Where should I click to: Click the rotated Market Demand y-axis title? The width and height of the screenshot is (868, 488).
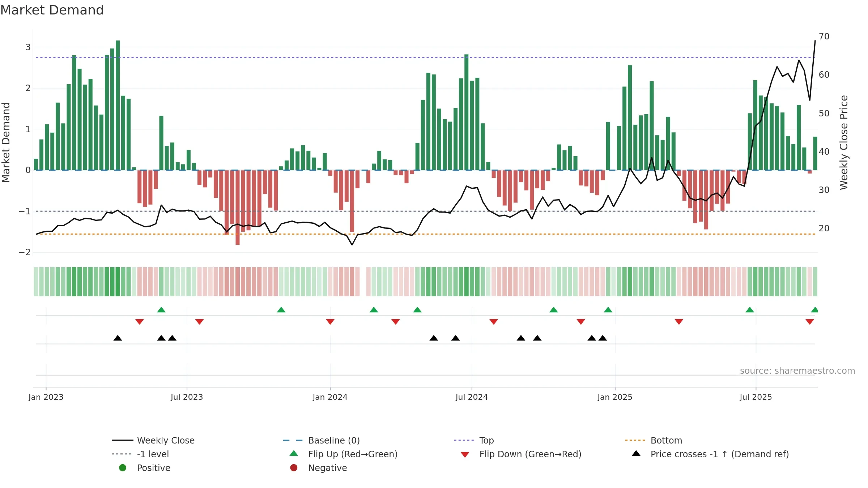pos(6,142)
